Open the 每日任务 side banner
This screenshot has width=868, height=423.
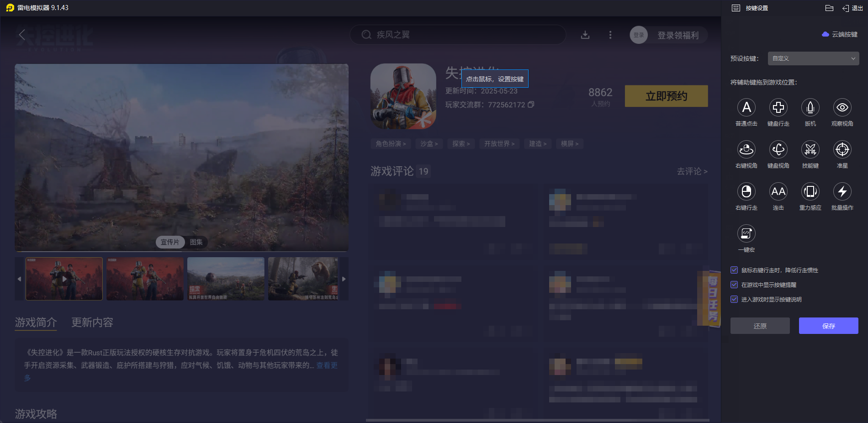(709, 299)
